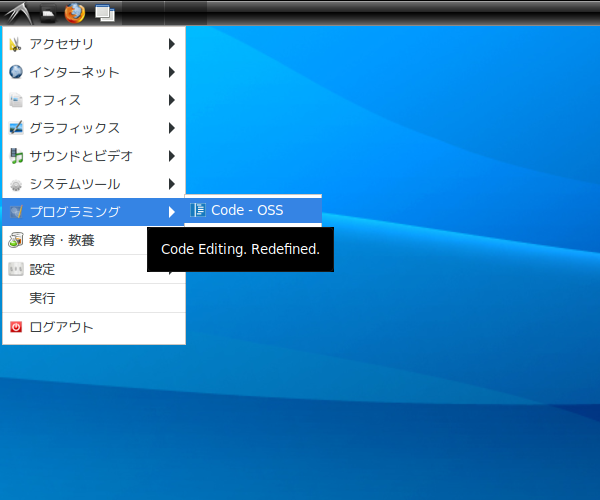
Task: Click the Code - OSS editor icon
Action: click(198, 210)
